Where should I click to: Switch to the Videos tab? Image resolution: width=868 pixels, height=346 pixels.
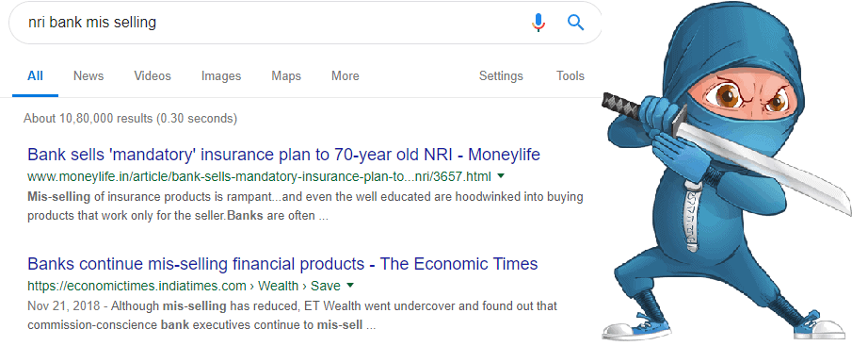[x=153, y=76]
